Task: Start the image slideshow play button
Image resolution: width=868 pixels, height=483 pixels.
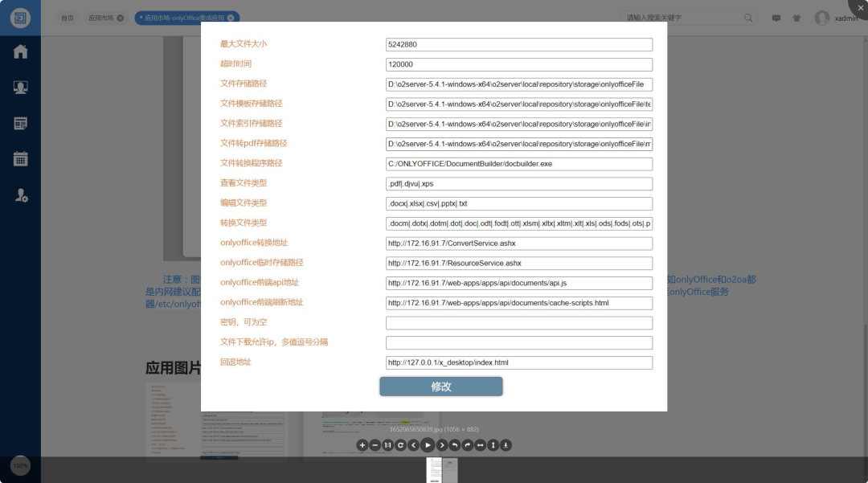Action: 428,444
